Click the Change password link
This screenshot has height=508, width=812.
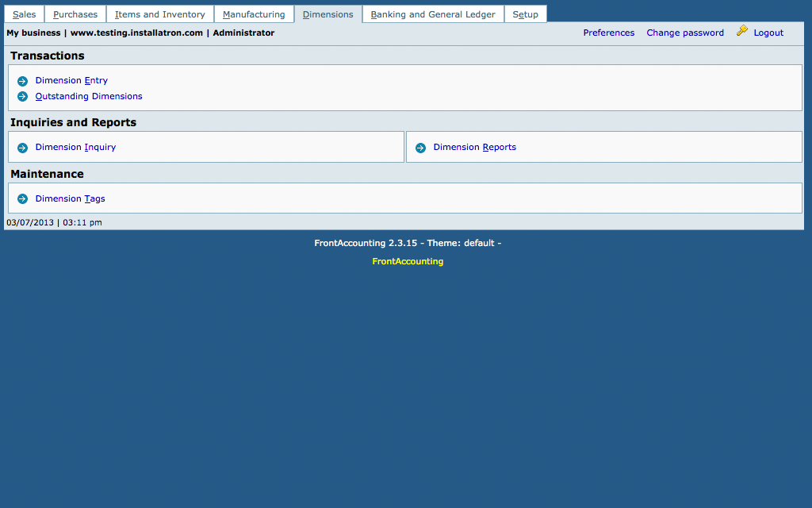(685, 33)
